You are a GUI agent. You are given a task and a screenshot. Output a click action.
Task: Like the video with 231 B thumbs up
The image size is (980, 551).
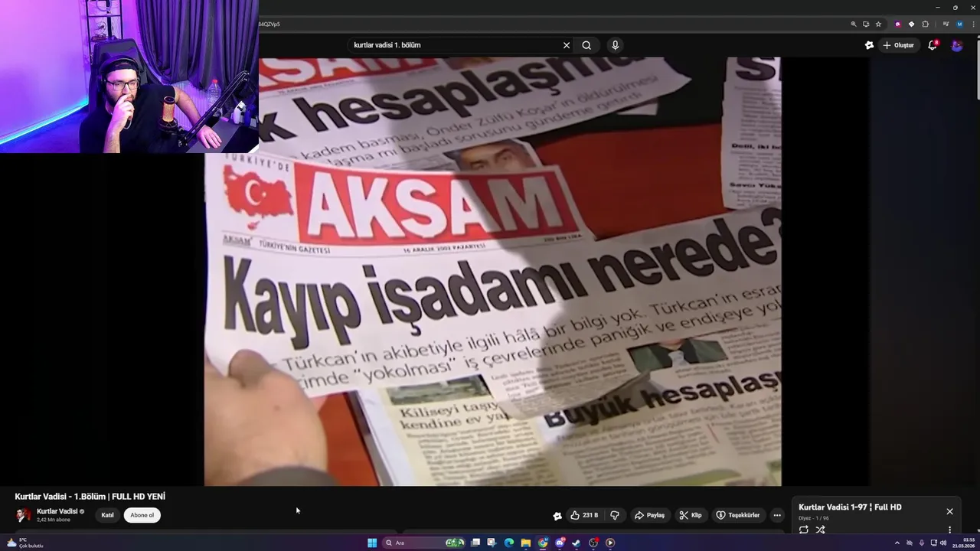click(585, 515)
